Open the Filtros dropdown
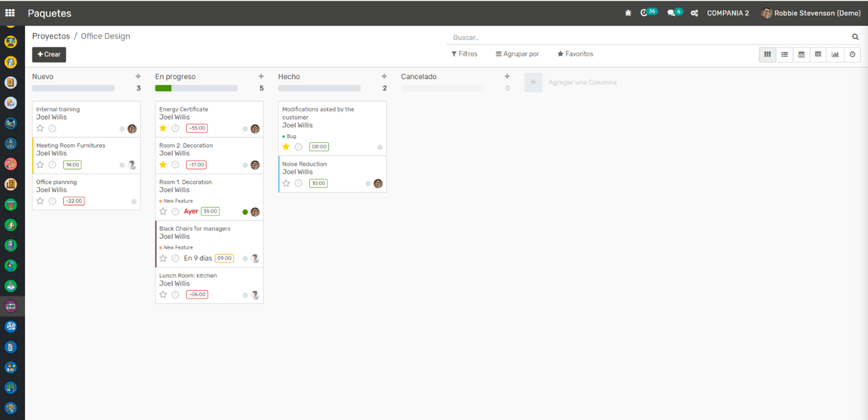The image size is (868, 420). [464, 54]
